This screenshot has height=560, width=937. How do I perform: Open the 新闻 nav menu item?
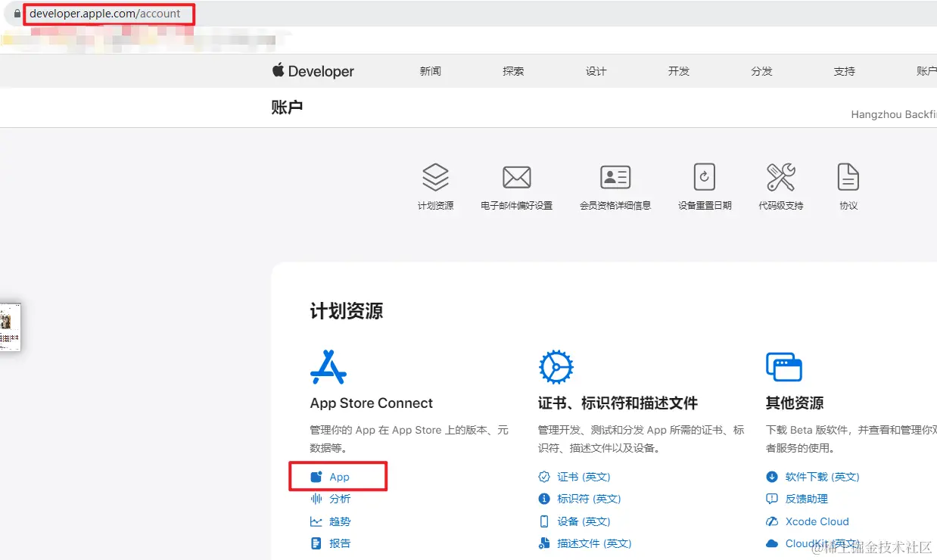tap(431, 71)
